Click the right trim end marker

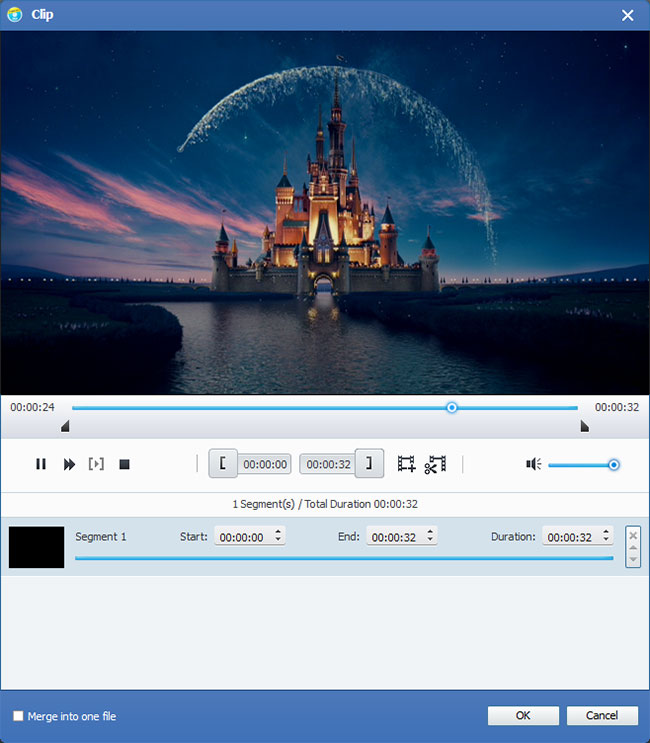coord(585,426)
